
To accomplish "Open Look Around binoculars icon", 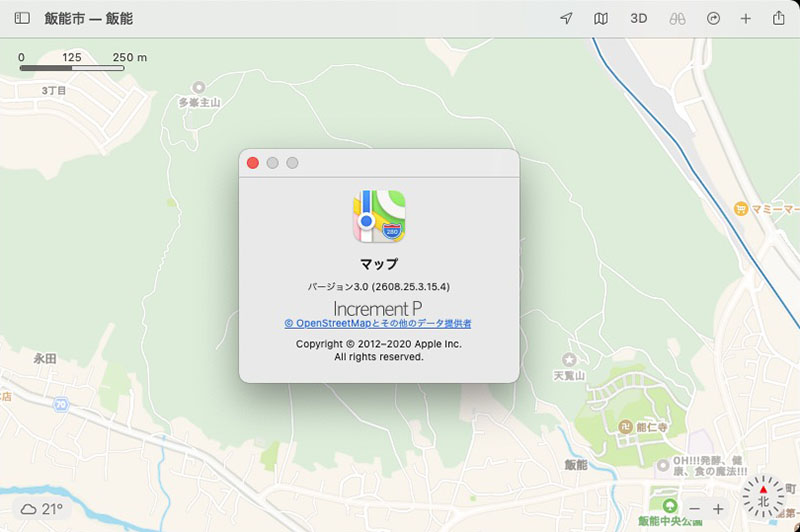I will pyautogui.click(x=677, y=18).
